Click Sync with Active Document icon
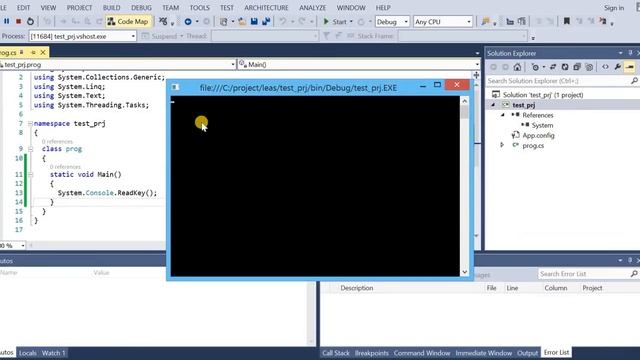Viewport: 640px width, 360px height. (553, 67)
